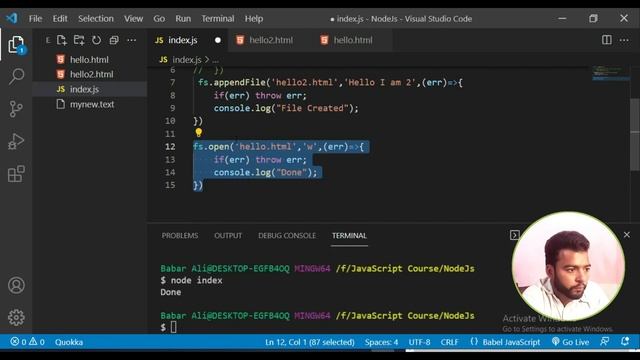Viewport: 640px width, 360px height.
Task: Click the terminal prompt input cursor
Action: point(173,327)
